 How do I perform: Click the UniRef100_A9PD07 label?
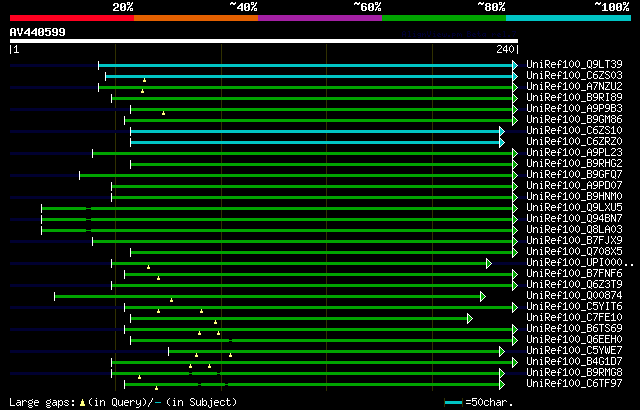[x=574, y=185]
